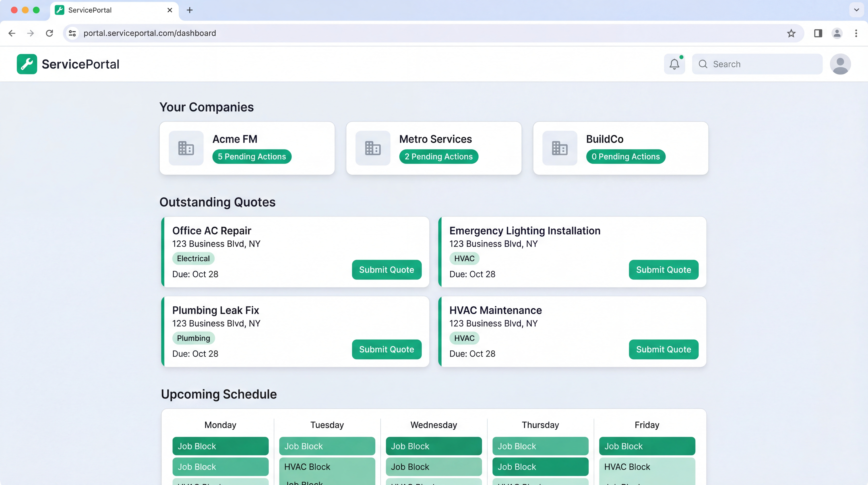Submit a quote for HVAC Maintenance
The width and height of the screenshot is (868, 485).
click(663, 349)
